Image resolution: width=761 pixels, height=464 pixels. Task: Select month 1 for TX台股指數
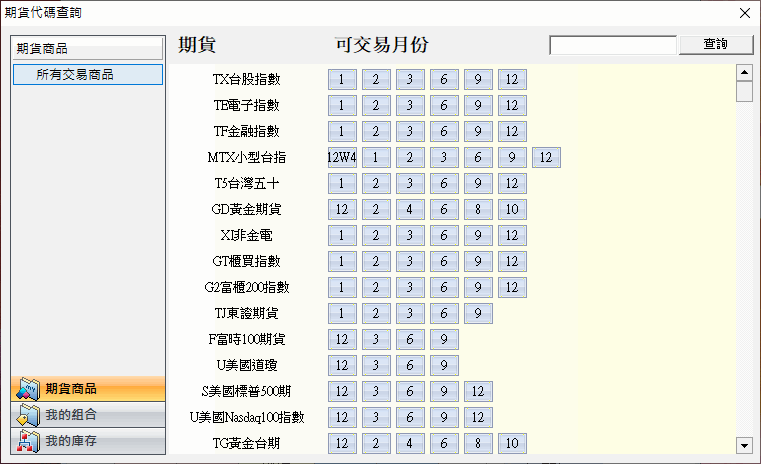342,79
